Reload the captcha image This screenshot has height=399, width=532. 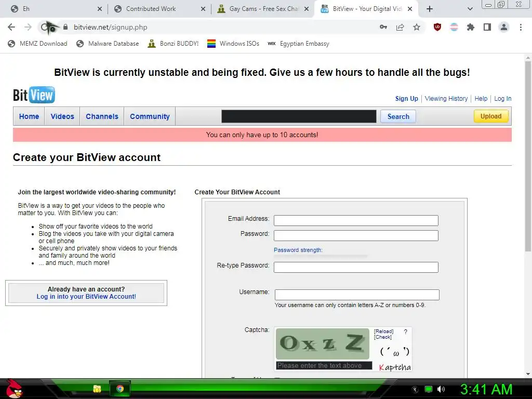coord(384,331)
